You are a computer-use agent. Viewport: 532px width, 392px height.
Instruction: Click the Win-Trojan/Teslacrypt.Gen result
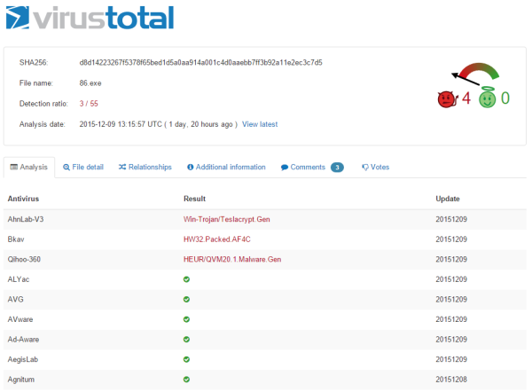click(227, 219)
